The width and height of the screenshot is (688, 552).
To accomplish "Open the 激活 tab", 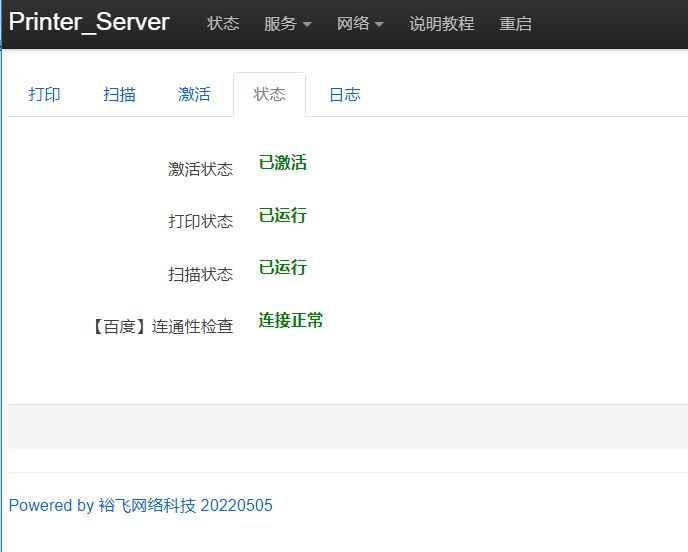I will 194,95.
